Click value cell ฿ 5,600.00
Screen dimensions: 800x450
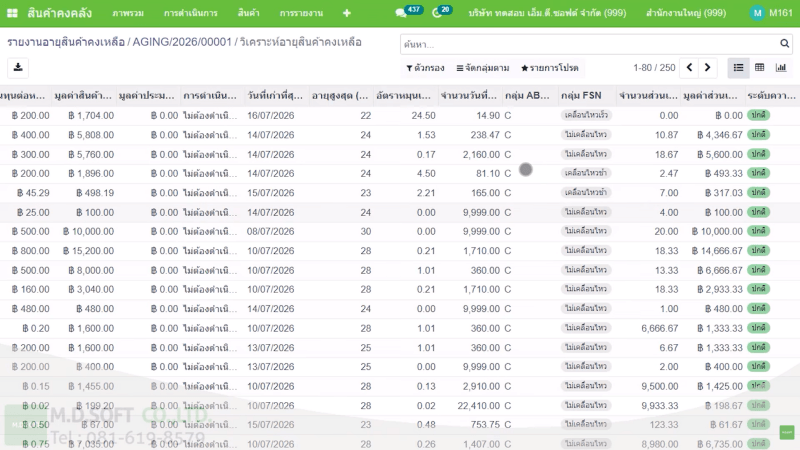[720, 155]
